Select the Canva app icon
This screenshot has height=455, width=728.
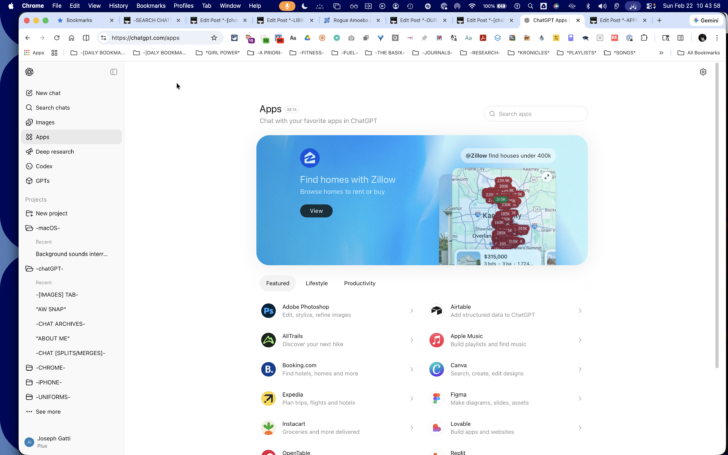[436, 369]
